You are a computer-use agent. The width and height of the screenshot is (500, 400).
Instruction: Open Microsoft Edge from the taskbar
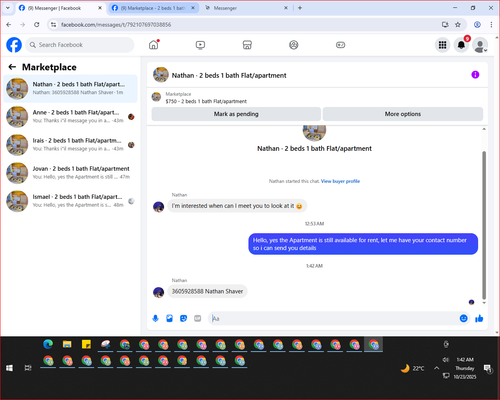tap(48, 344)
